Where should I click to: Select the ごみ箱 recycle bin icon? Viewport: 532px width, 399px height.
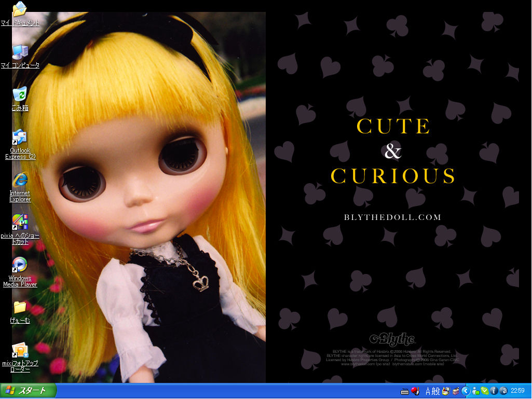tap(20, 99)
